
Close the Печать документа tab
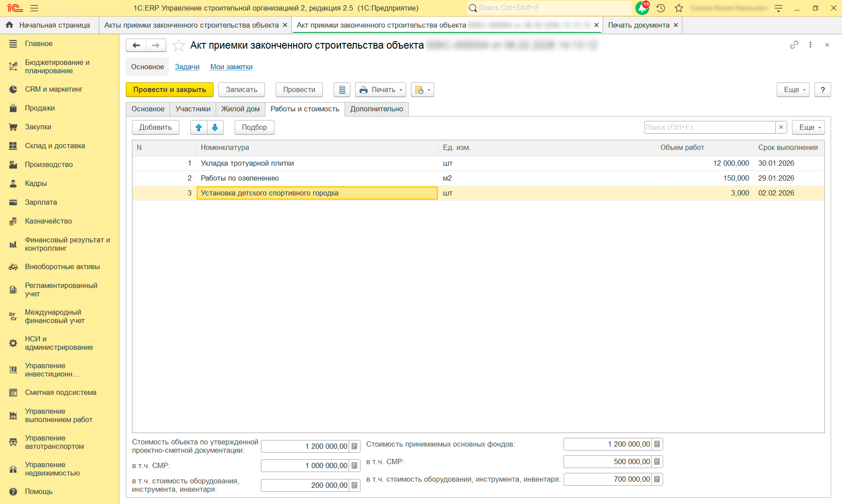coord(676,25)
